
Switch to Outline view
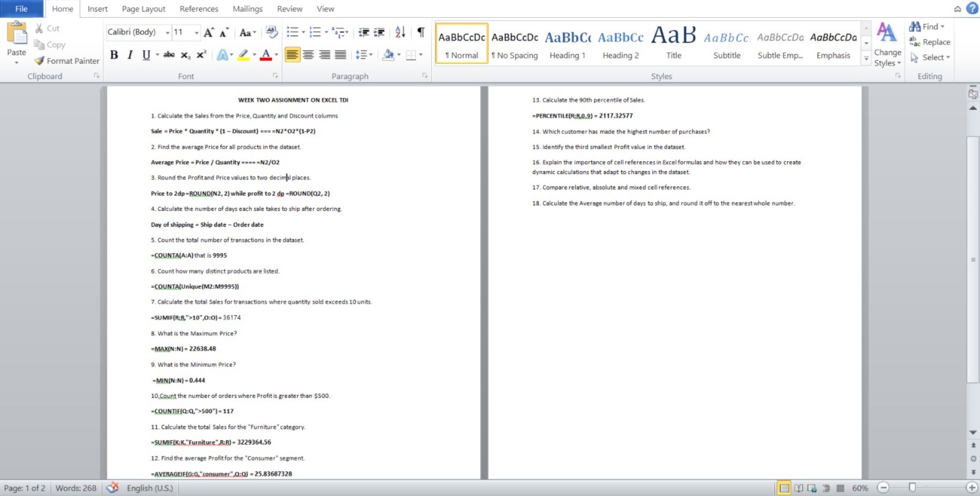[x=826, y=488]
